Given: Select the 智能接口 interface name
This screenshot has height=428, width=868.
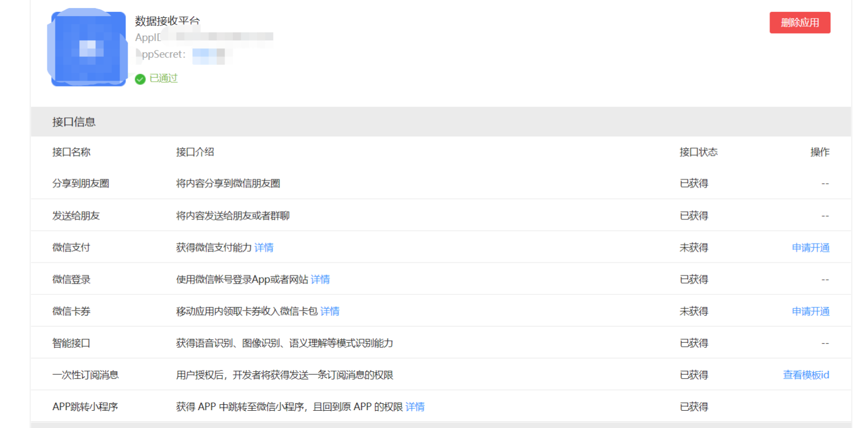Looking at the screenshot, I should [71, 343].
